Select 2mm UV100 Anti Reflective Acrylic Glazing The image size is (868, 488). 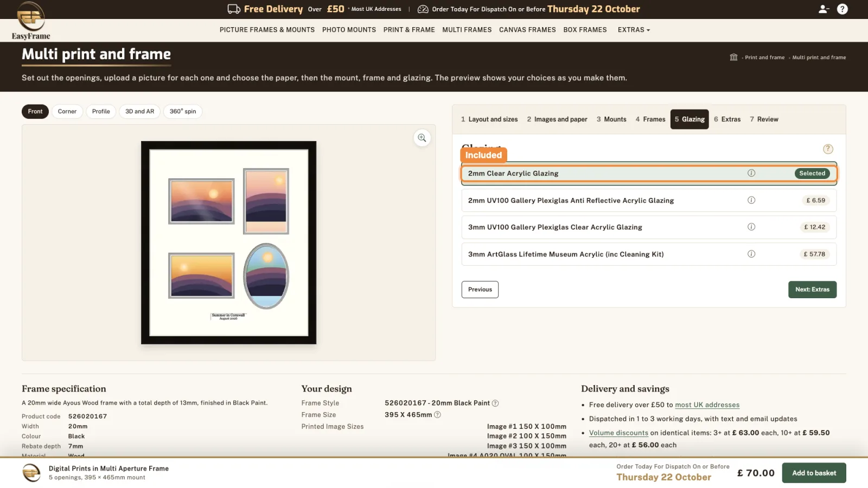[649, 200]
